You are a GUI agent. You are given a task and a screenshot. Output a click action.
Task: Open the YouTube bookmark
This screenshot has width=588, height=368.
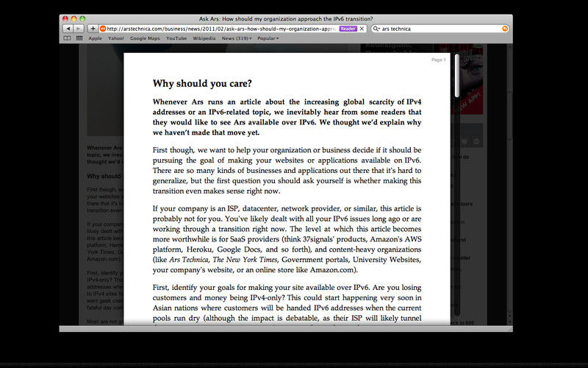click(176, 38)
